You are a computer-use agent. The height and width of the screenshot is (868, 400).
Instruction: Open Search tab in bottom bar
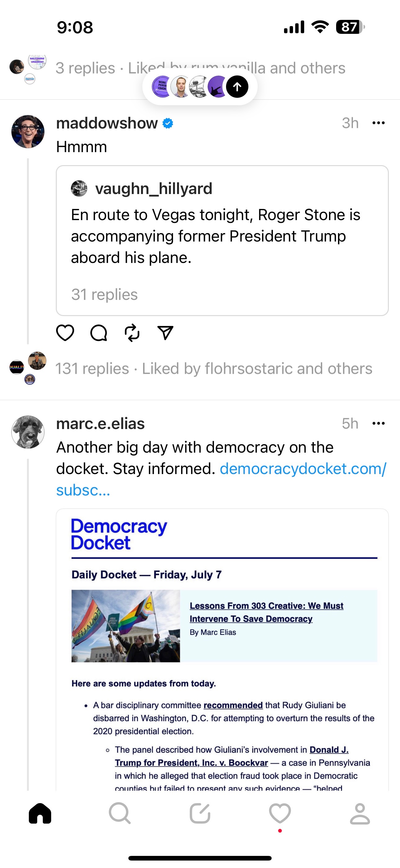120,813
